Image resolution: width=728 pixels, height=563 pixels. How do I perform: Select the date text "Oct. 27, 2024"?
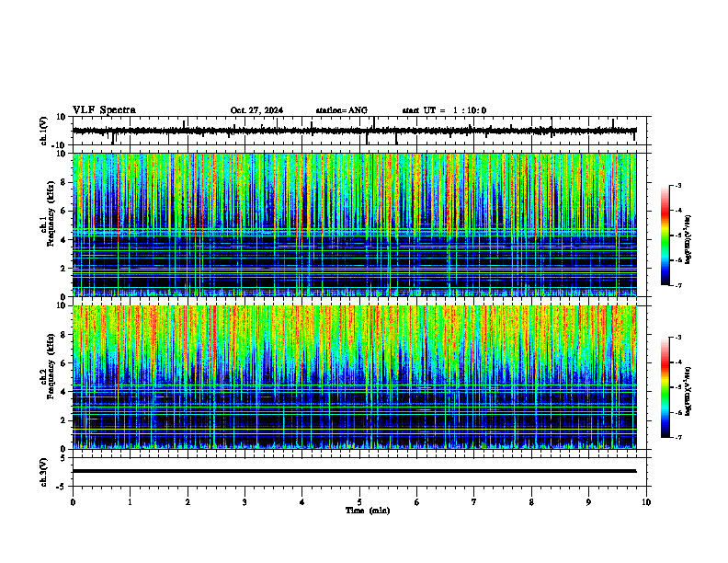(256, 110)
